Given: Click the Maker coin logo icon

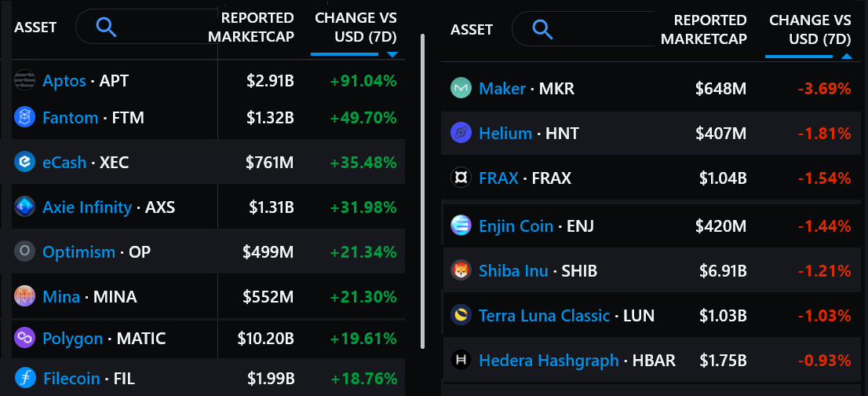Looking at the screenshot, I should click(x=461, y=88).
